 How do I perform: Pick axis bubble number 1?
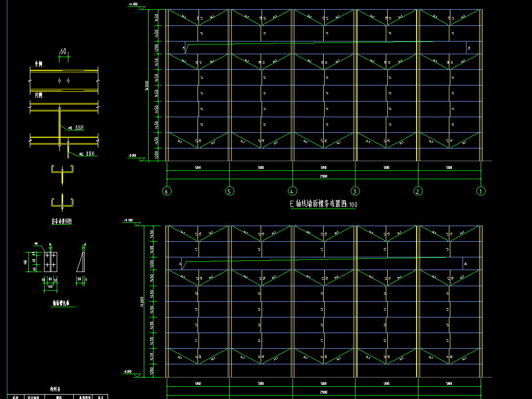(x=481, y=191)
